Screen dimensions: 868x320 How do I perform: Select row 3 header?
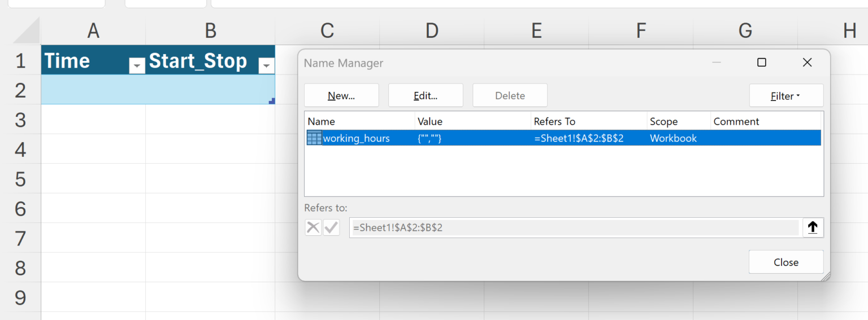pyautogui.click(x=20, y=119)
